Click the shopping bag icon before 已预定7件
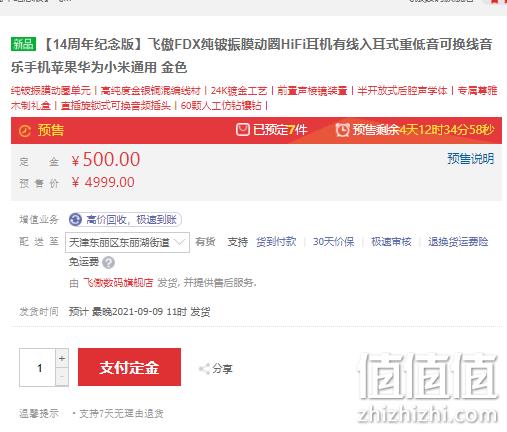507x432 pixels. (243, 129)
